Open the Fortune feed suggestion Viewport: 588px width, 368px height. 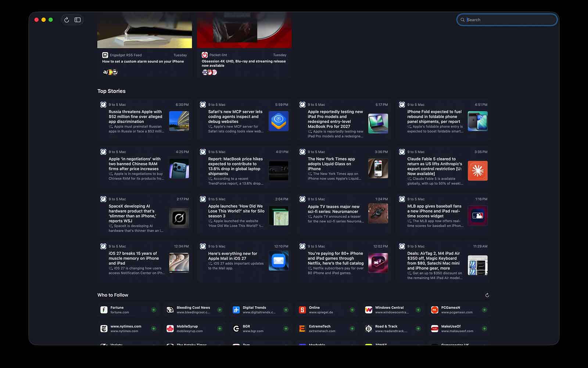[x=129, y=310]
